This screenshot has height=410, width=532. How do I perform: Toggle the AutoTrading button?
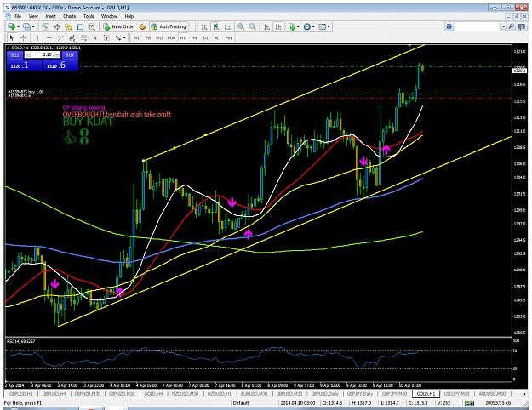click(169, 26)
